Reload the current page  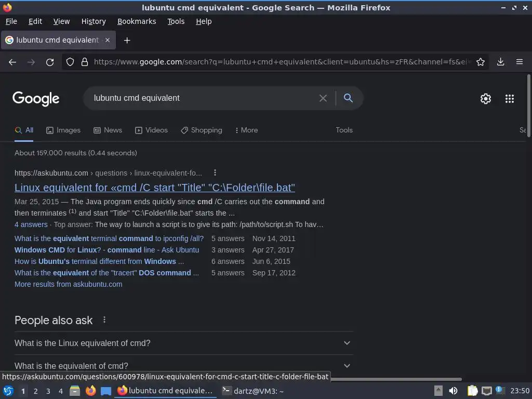click(x=50, y=62)
